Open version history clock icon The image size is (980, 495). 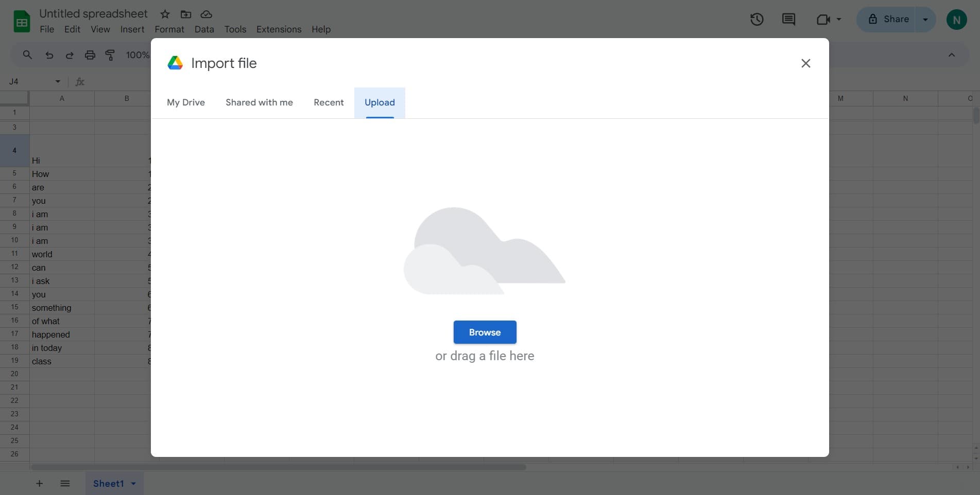pos(757,20)
